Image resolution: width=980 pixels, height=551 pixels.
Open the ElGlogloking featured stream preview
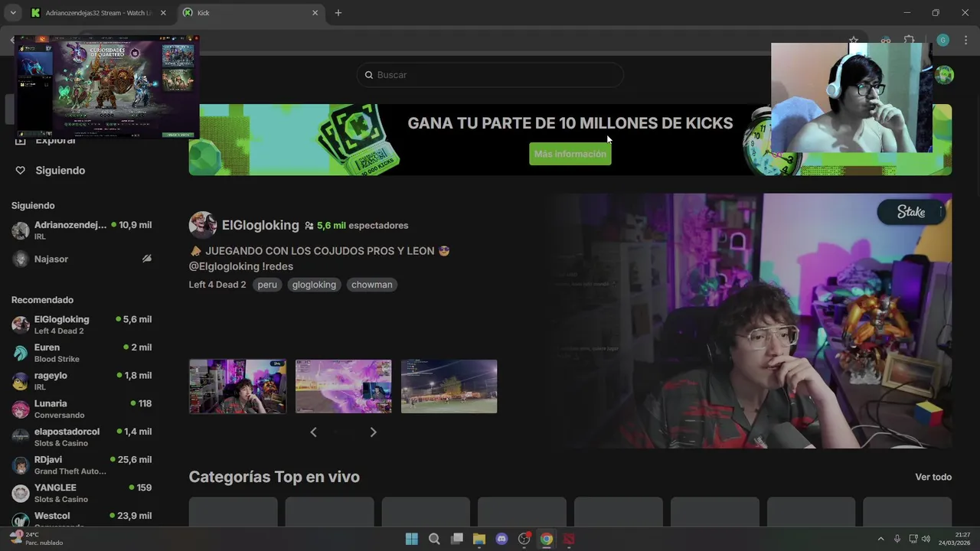tap(750, 321)
